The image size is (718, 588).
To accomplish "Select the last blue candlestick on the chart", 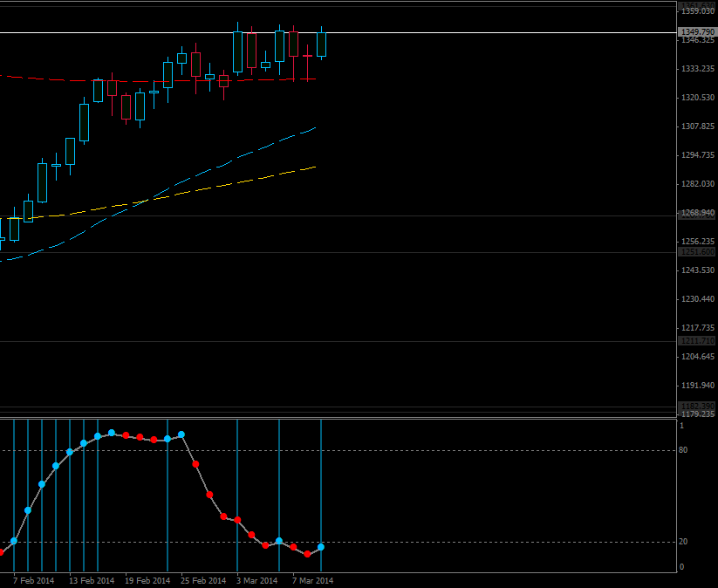I will tap(321, 44).
